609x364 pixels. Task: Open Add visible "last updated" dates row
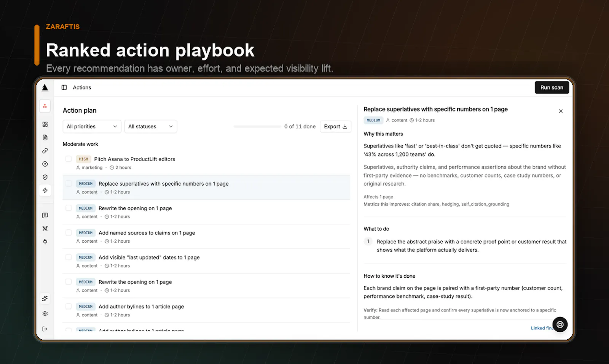point(206,261)
